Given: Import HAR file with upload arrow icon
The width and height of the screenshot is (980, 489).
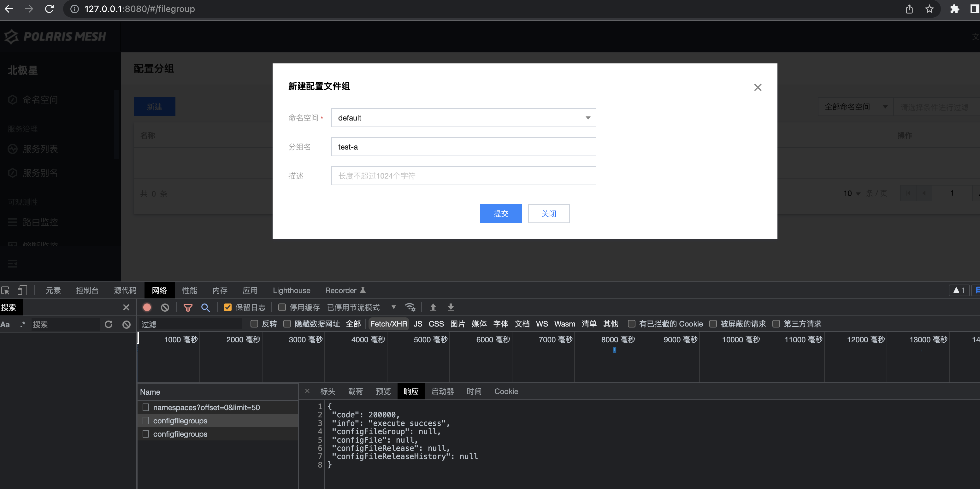Looking at the screenshot, I should pyautogui.click(x=433, y=307).
